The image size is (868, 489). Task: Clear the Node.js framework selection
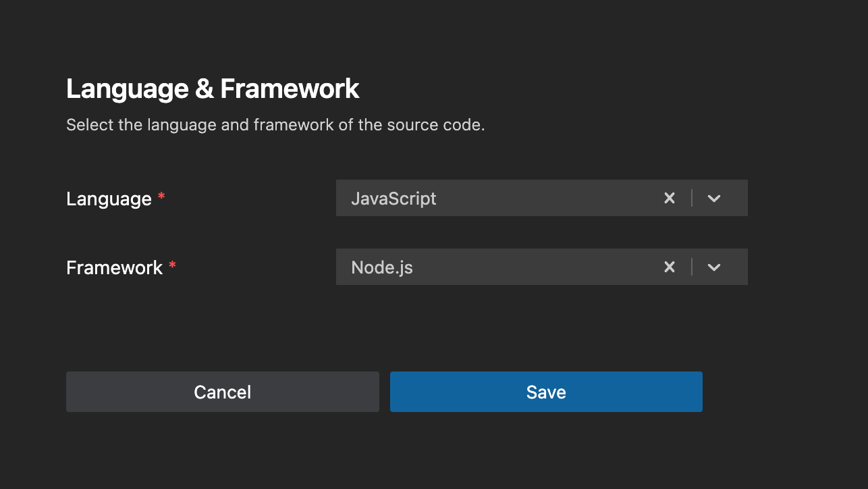pos(669,267)
